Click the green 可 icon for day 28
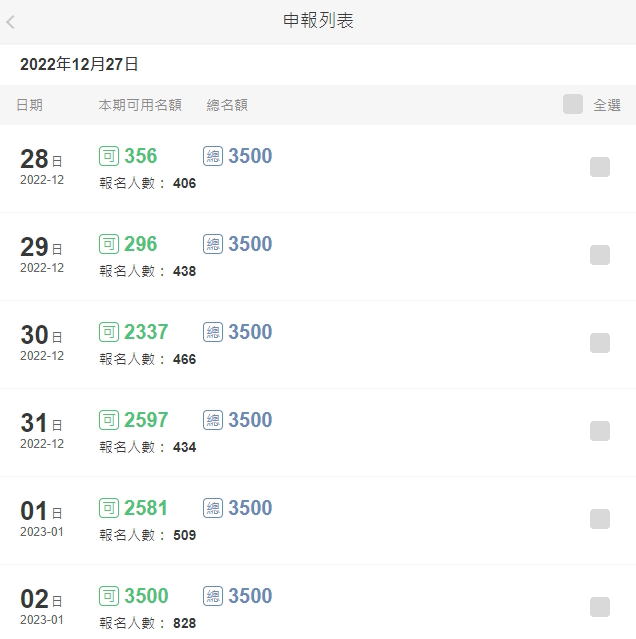Viewport: 636px width, 639px height. [x=109, y=156]
